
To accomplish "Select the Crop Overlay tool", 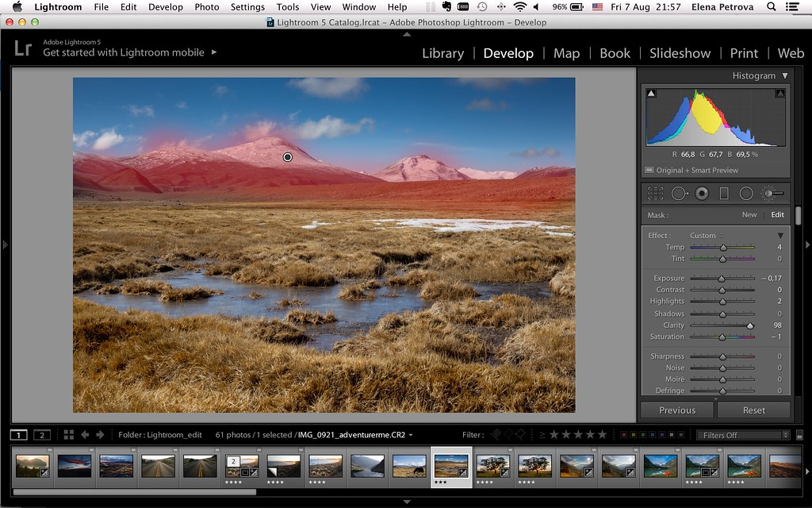I will pos(655,193).
